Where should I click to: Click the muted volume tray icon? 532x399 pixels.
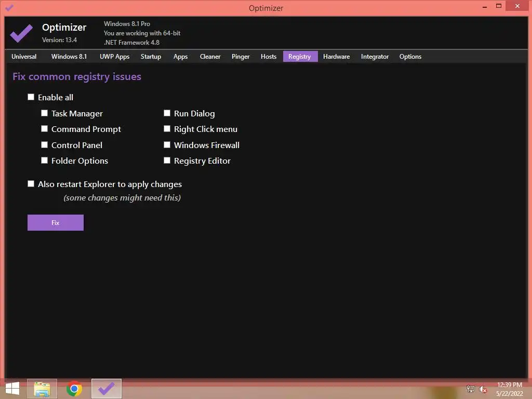[483, 389]
